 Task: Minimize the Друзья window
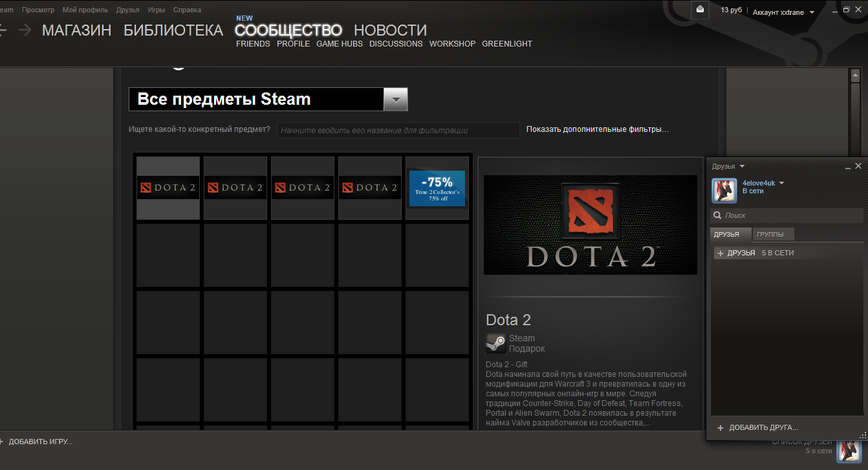coord(848,167)
